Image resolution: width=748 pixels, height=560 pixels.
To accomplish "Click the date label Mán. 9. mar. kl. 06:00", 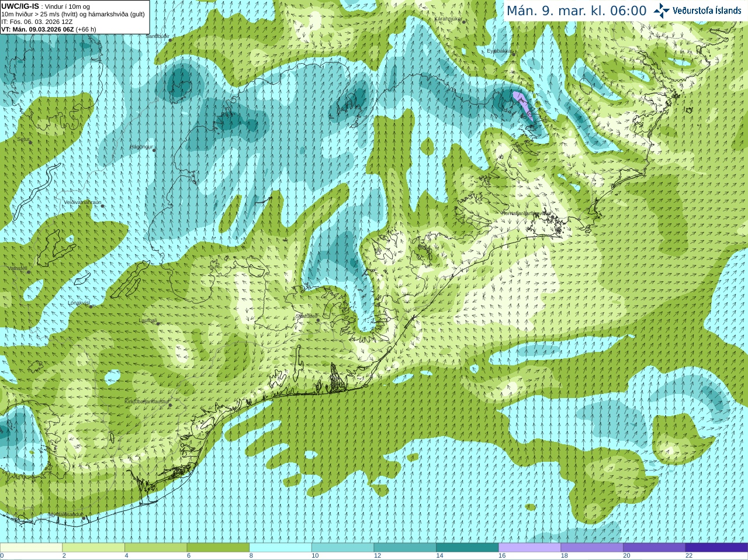I will pyautogui.click(x=576, y=11).
